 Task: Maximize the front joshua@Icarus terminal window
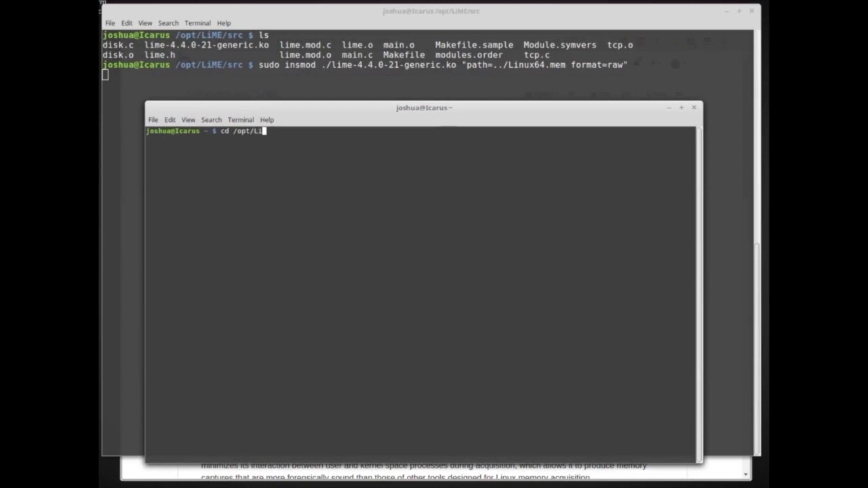point(682,107)
